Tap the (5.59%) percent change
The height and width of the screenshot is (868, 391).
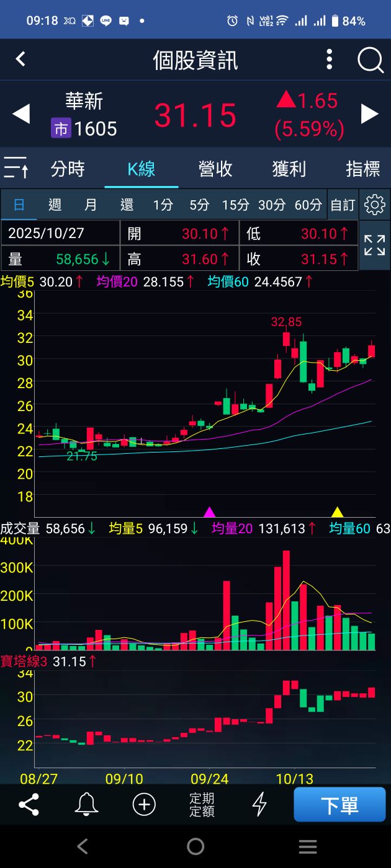point(309,128)
